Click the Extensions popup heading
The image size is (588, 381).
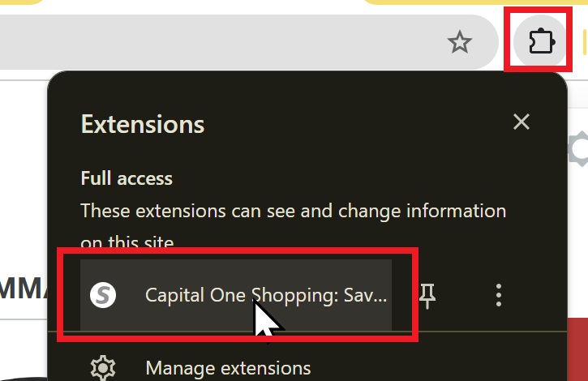[143, 125]
